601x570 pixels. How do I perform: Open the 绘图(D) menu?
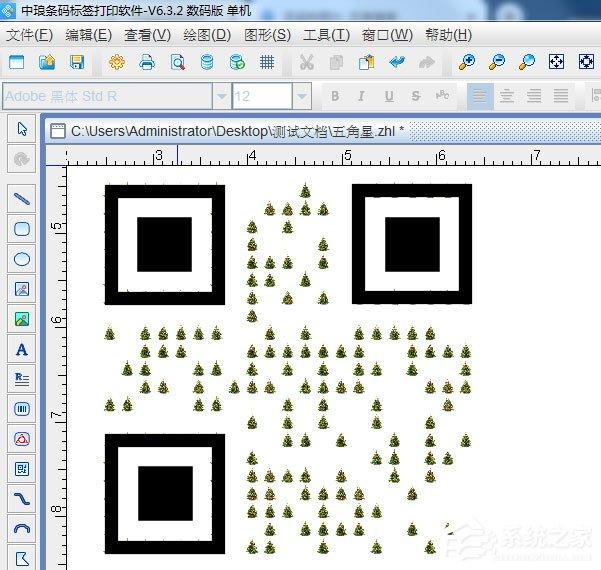[207, 35]
